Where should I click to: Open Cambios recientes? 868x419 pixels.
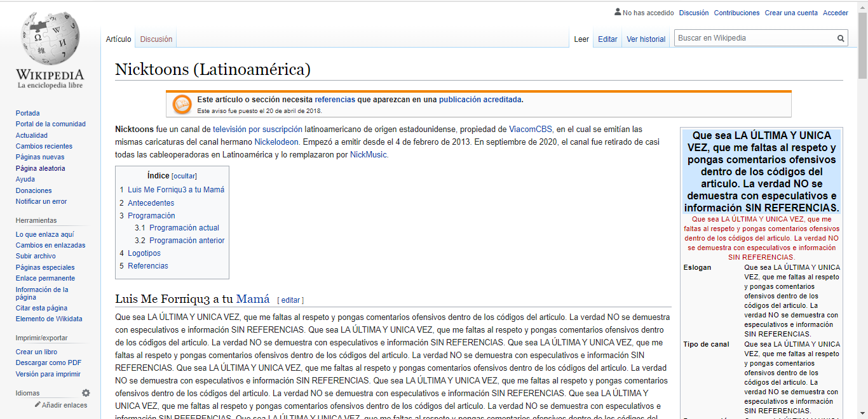[x=44, y=147]
